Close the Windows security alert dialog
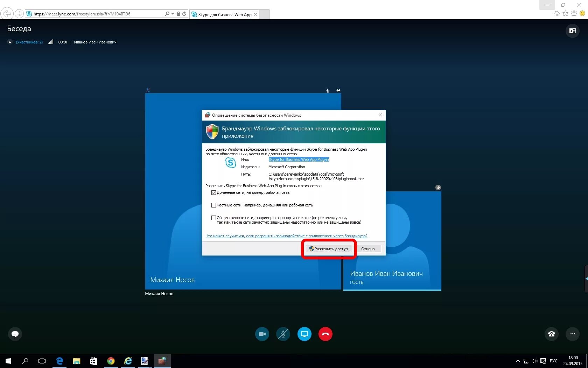Screen dimensions: 588x368 click(x=380, y=115)
